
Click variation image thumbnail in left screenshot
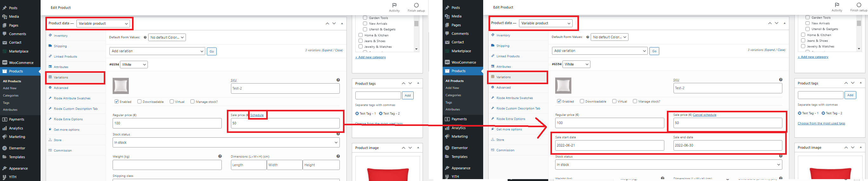(121, 86)
